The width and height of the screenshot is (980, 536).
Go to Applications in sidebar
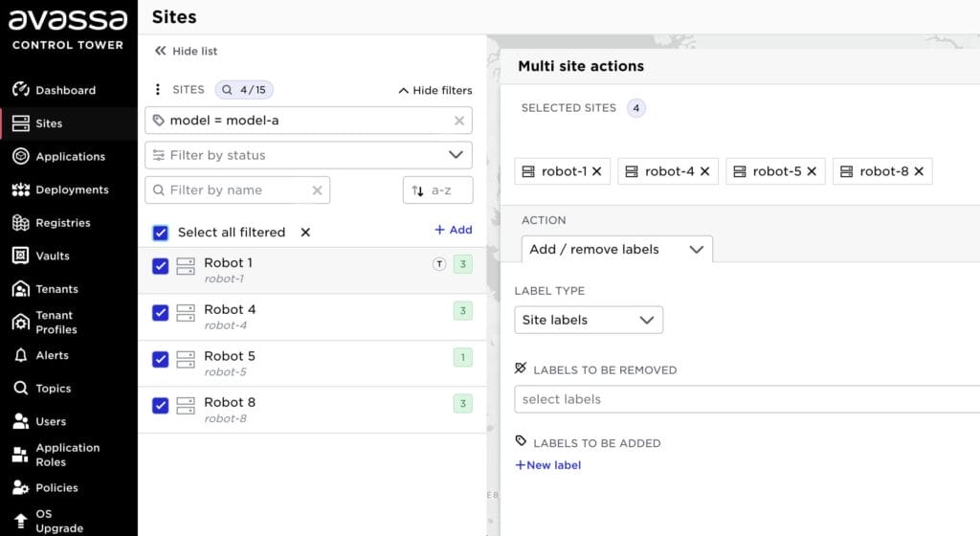pyautogui.click(x=58, y=156)
